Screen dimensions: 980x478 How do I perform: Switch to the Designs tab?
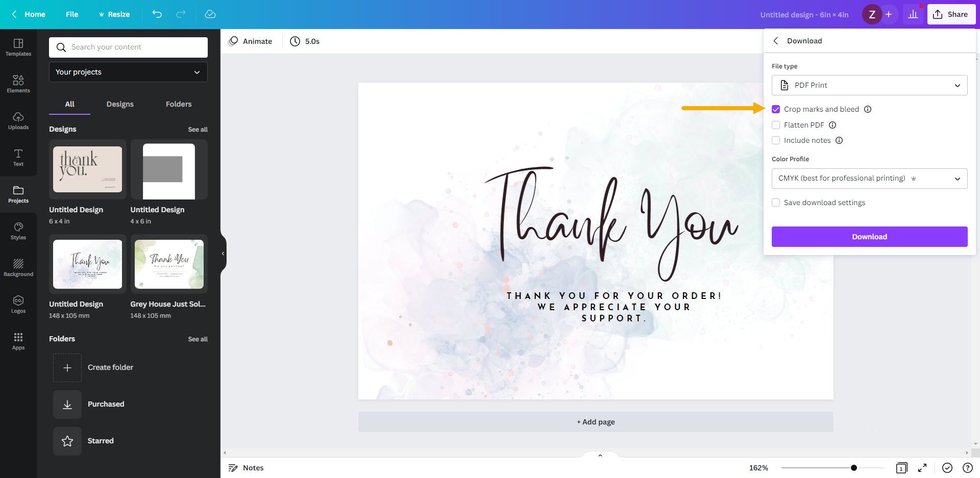click(x=120, y=104)
